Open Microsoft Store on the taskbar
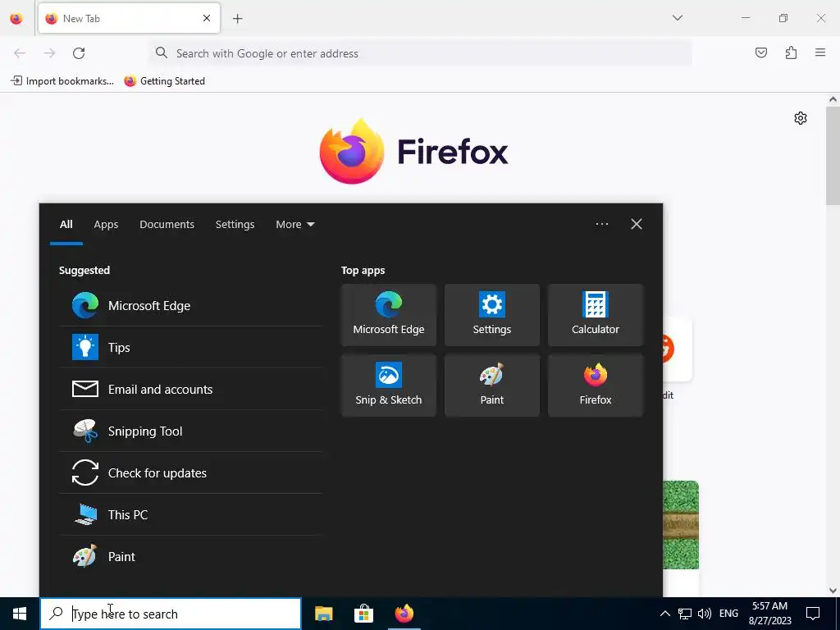The image size is (840, 630). [363, 614]
